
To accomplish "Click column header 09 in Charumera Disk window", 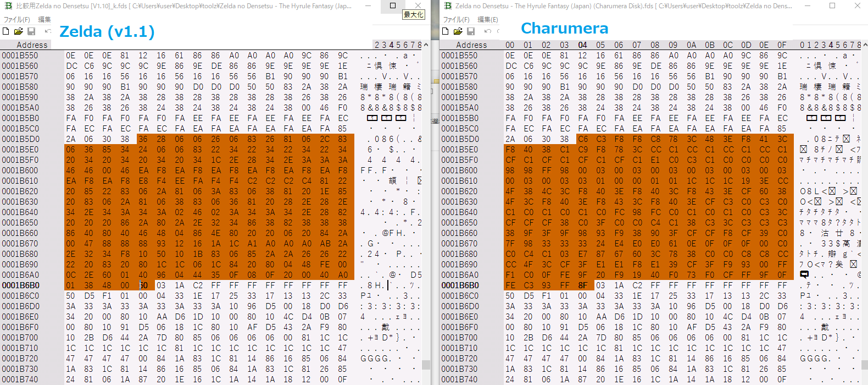I will click(x=673, y=45).
